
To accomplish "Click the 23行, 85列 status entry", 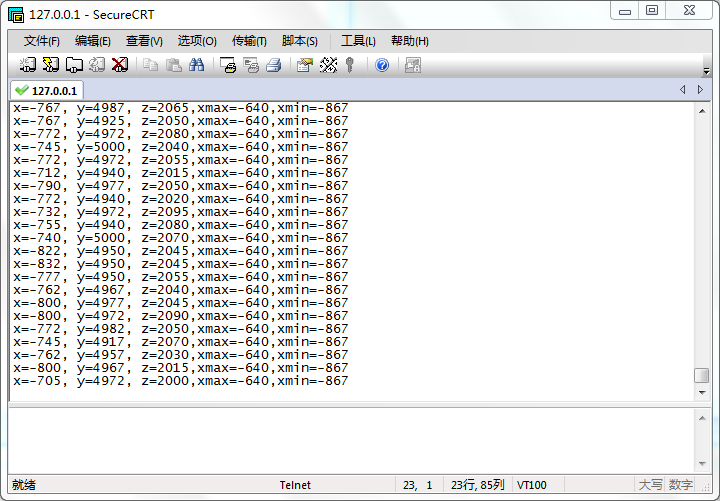I will 478,485.
